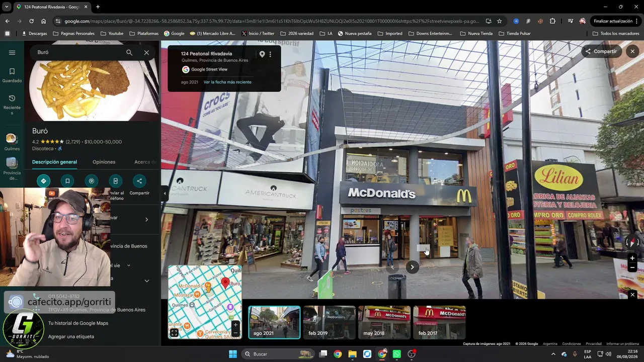The image size is (644, 362).
Task: Go back to the previous page
Action: pos(7,21)
